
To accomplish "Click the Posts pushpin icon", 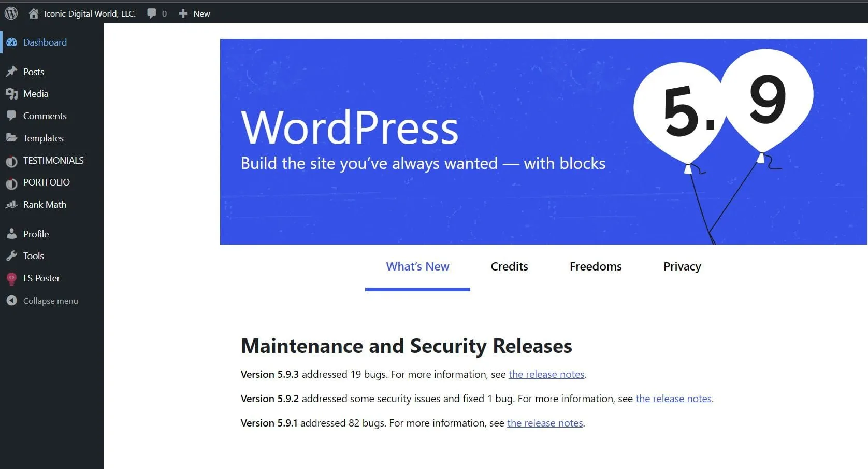I will click(11, 72).
